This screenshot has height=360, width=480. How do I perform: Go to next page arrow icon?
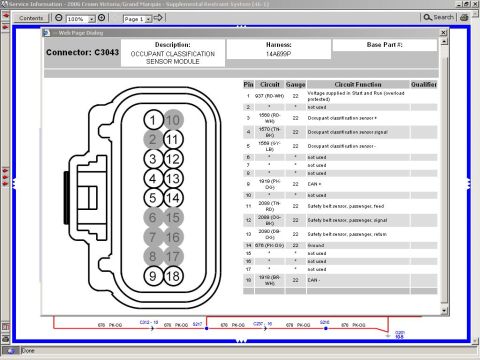point(158,18)
